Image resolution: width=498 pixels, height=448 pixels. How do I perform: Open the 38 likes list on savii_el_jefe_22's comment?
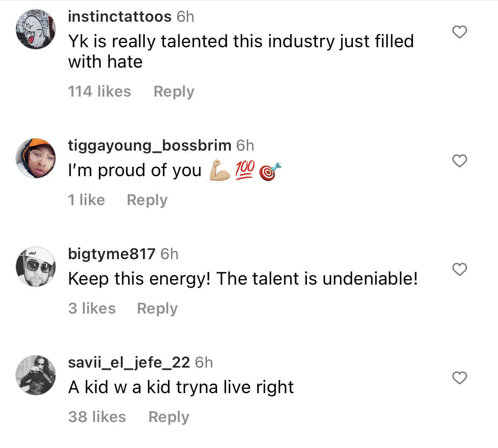point(97,417)
